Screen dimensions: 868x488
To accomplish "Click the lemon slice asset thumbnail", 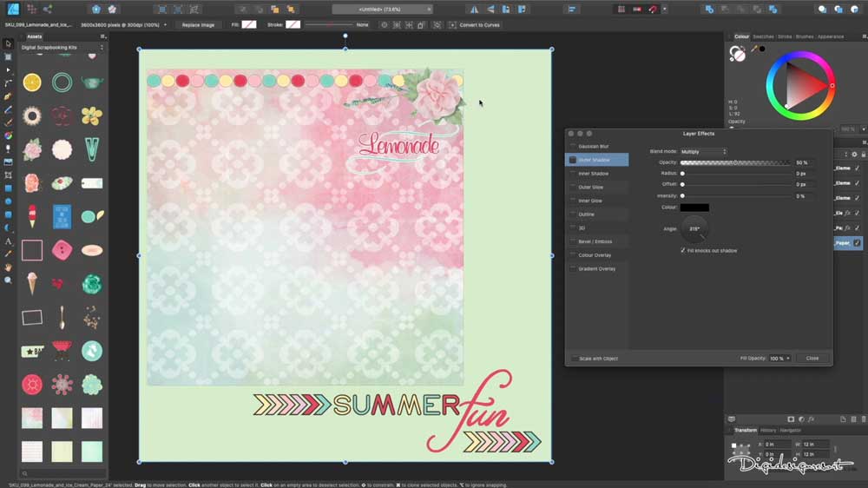I will coord(32,82).
